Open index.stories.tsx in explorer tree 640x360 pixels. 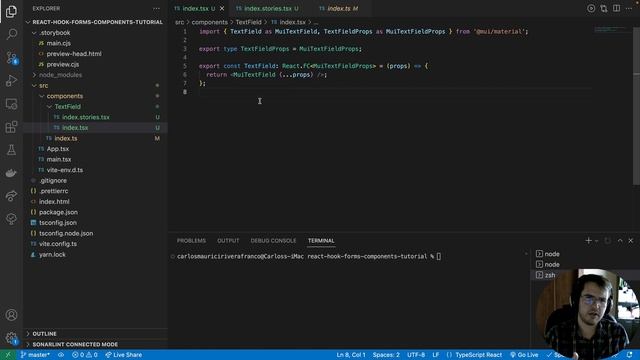pos(95,117)
